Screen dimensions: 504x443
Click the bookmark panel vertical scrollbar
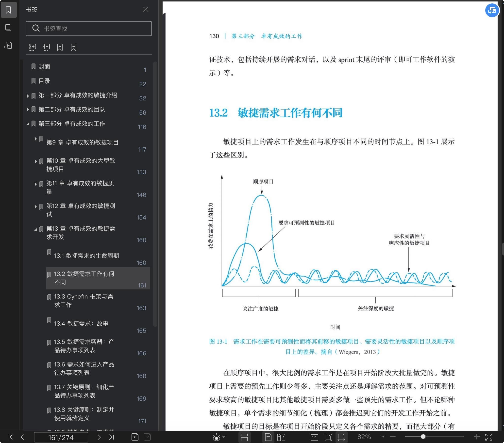(155, 194)
